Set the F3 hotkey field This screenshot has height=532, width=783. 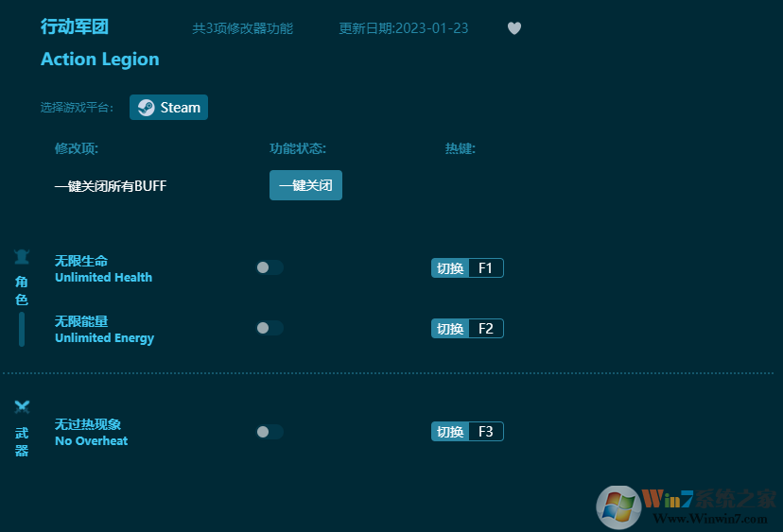point(486,432)
